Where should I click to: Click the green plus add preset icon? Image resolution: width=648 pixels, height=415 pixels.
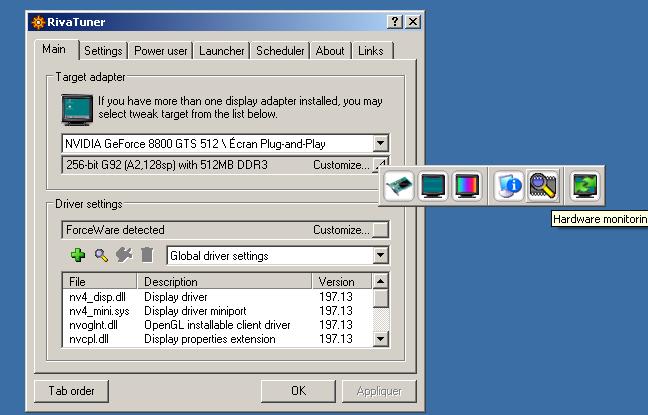pos(78,255)
